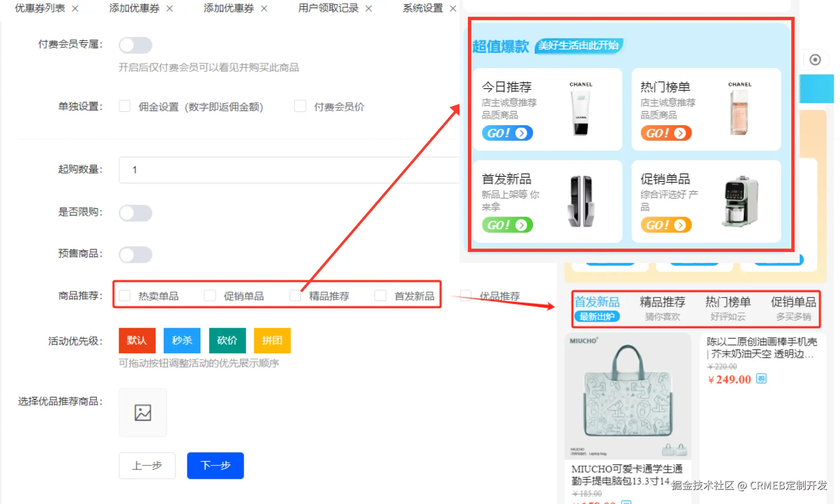Check the 热卖单品 checkbox
The height and width of the screenshot is (504, 840).
click(x=125, y=296)
